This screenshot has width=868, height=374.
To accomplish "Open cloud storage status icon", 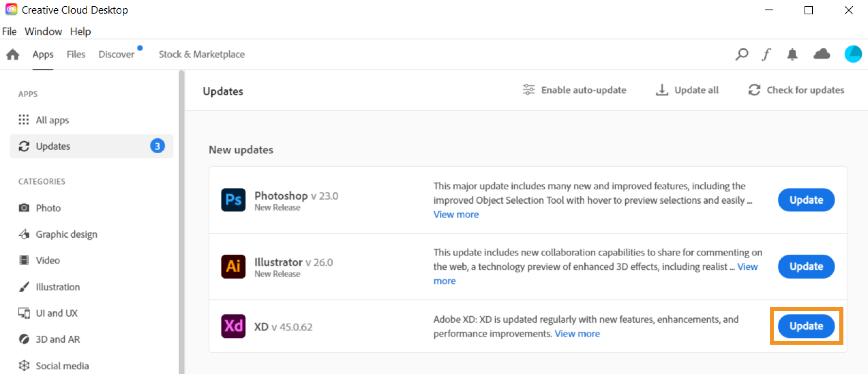I will pos(822,54).
